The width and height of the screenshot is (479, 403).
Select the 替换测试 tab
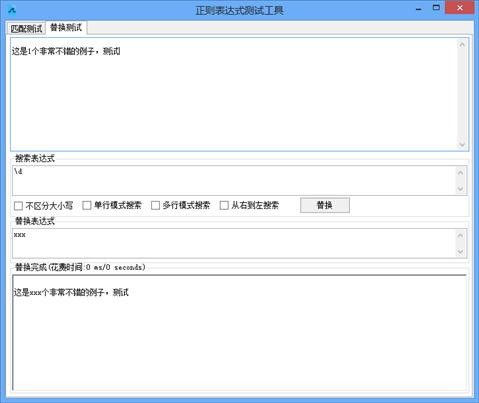click(x=66, y=27)
